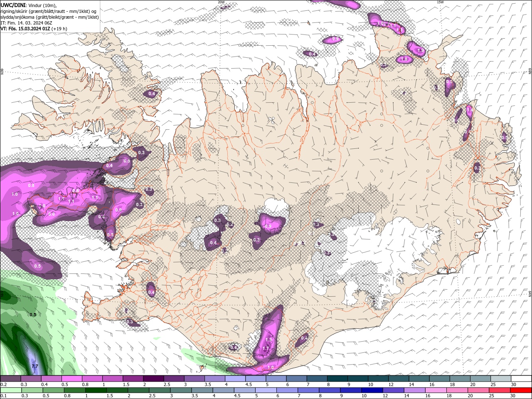Pick the light blue rain swatch between 5 and 6
Viewport: 532px width, 399px height.
267,390
